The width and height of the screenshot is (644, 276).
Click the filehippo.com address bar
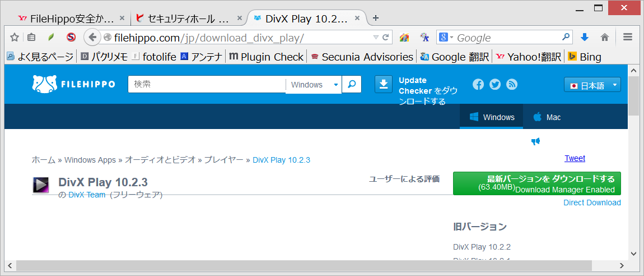(242, 38)
